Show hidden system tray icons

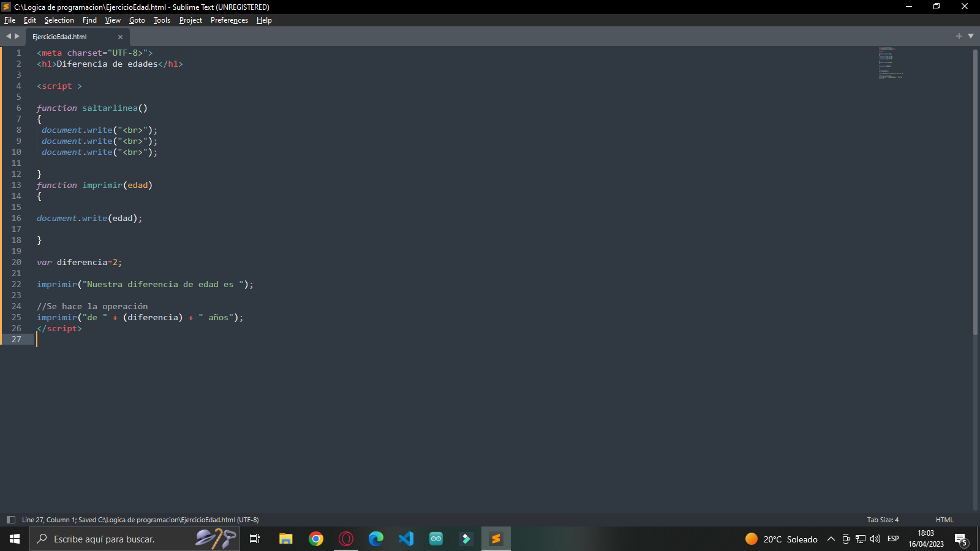tap(831, 539)
